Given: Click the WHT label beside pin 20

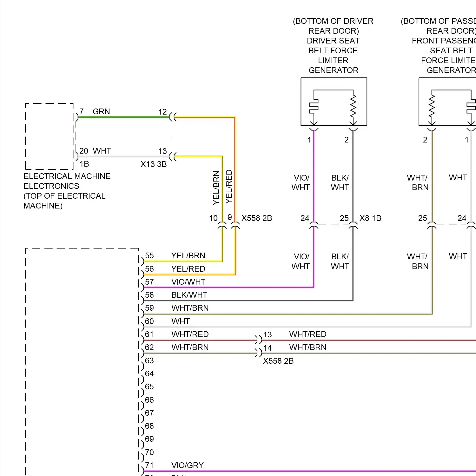Looking at the screenshot, I should pyautogui.click(x=102, y=151).
